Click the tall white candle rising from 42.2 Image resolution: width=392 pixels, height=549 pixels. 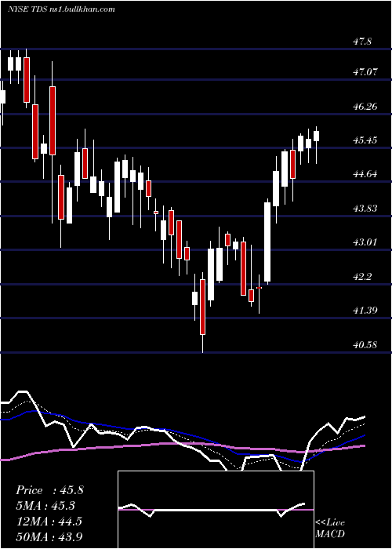tap(267, 242)
